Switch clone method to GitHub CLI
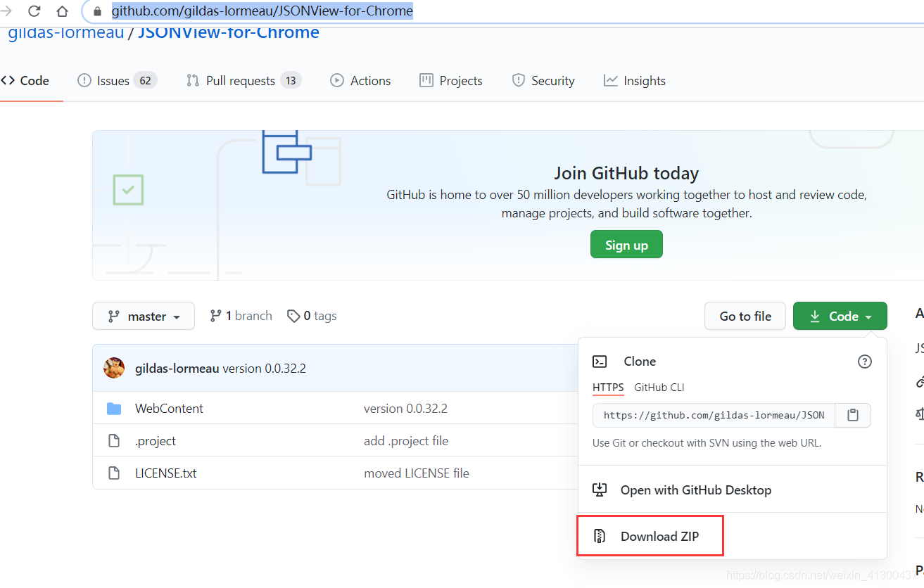 [x=659, y=387]
